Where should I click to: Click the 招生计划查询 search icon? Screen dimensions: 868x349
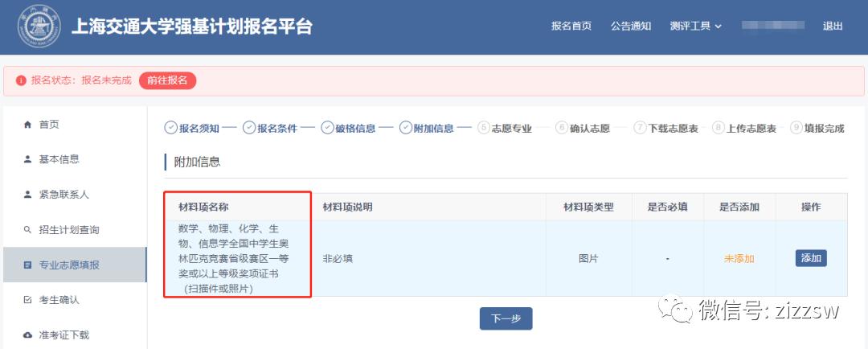pyautogui.click(x=27, y=230)
